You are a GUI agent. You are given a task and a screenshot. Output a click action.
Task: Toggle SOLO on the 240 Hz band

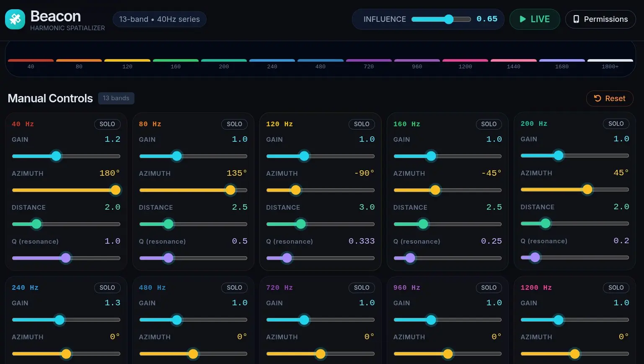(x=107, y=288)
